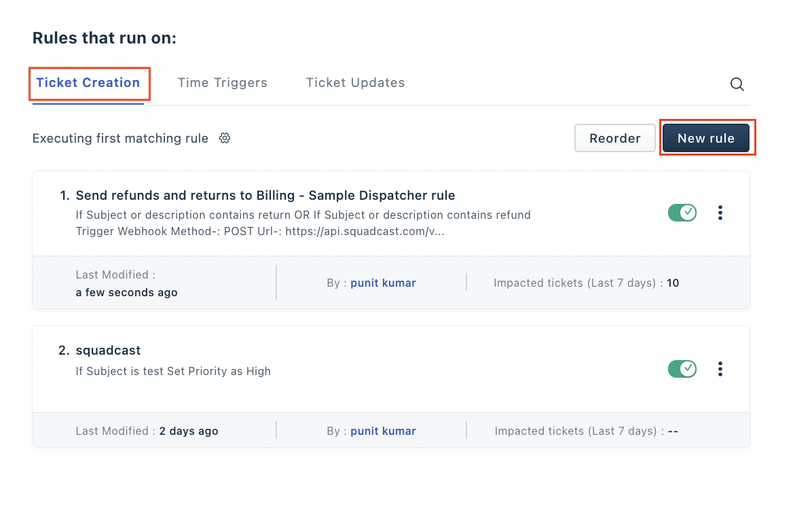812x515 pixels.
Task: Open three-dot menu for Billing dispatcher rule
Action: (x=720, y=213)
